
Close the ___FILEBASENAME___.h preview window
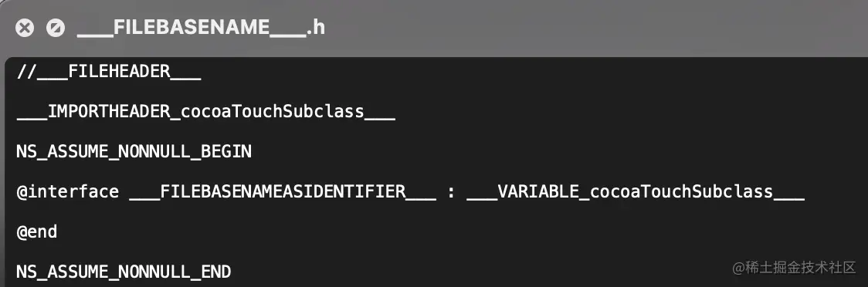tap(25, 28)
